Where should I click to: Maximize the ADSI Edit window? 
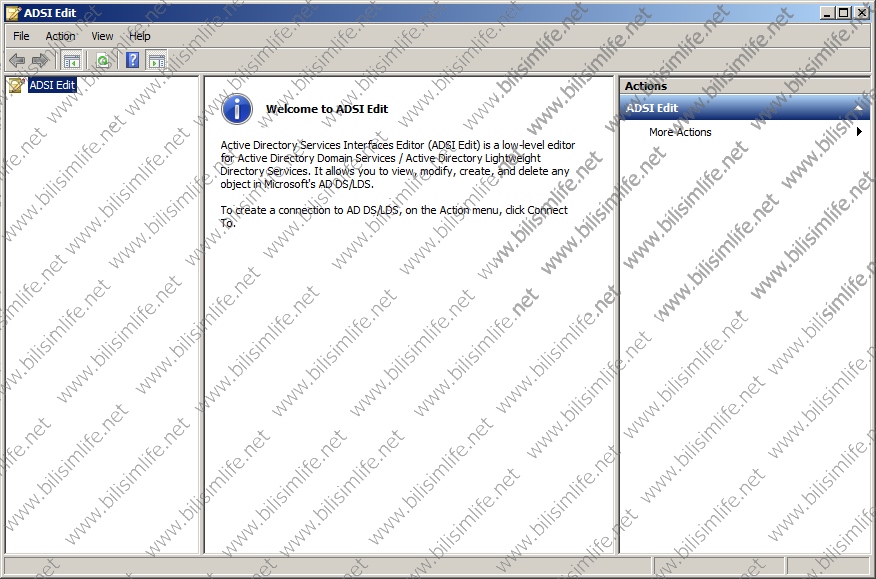tap(843, 13)
